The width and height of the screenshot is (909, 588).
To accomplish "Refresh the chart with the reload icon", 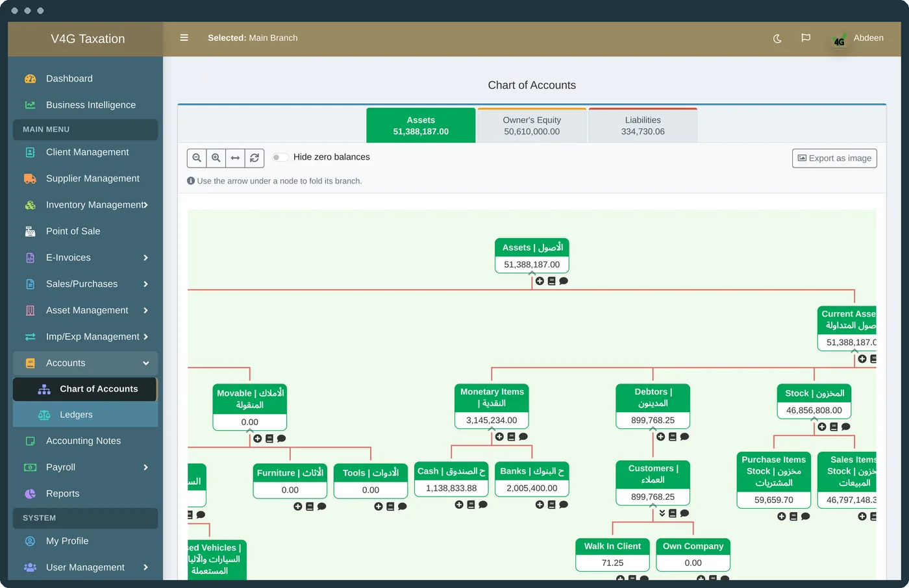I will 255,158.
